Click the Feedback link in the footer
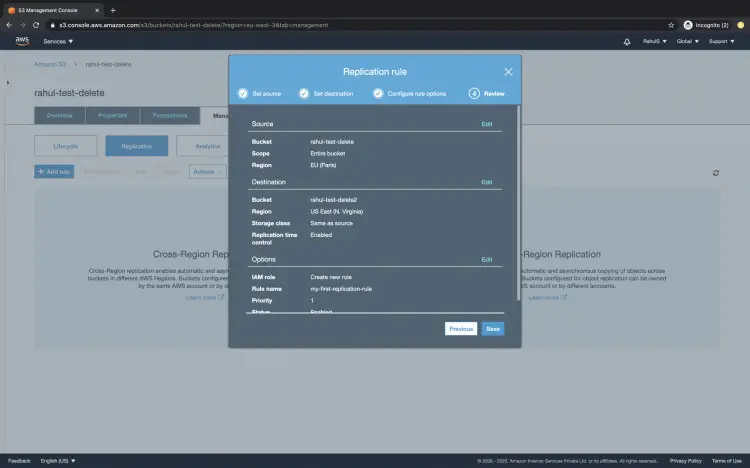Image resolution: width=750 pixels, height=468 pixels. pyautogui.click(x=19, y=461)
